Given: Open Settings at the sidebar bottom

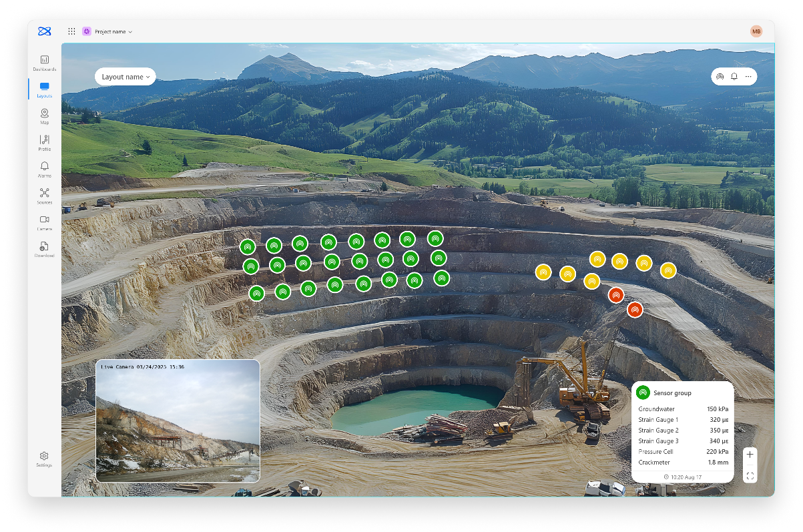Looking at the screenshot, I should (44, 459).
